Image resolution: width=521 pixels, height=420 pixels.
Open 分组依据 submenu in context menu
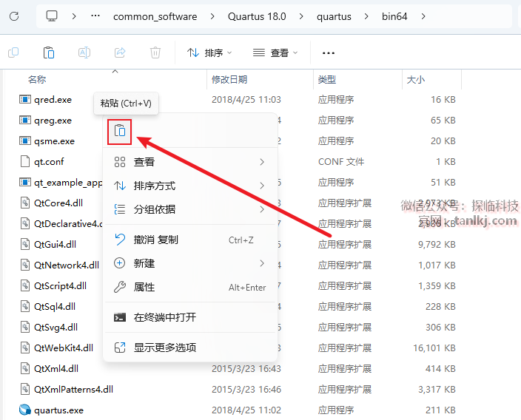tap(190, 209)
